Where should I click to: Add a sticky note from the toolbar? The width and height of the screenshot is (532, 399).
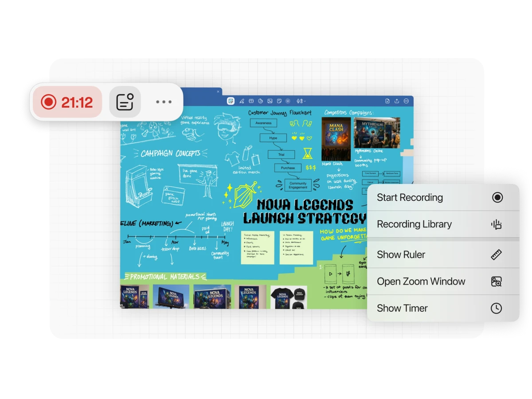coord(279,101)
